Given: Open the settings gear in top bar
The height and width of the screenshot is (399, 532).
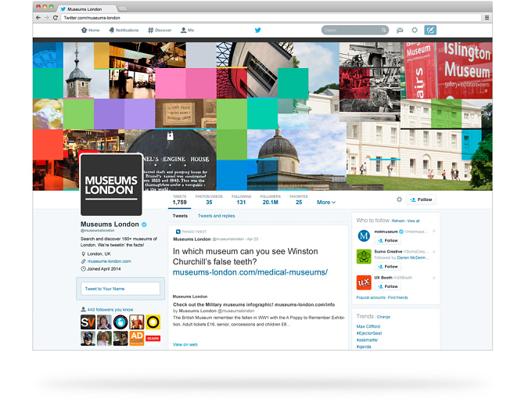Looking at the screenshot, I should point(415,31).
